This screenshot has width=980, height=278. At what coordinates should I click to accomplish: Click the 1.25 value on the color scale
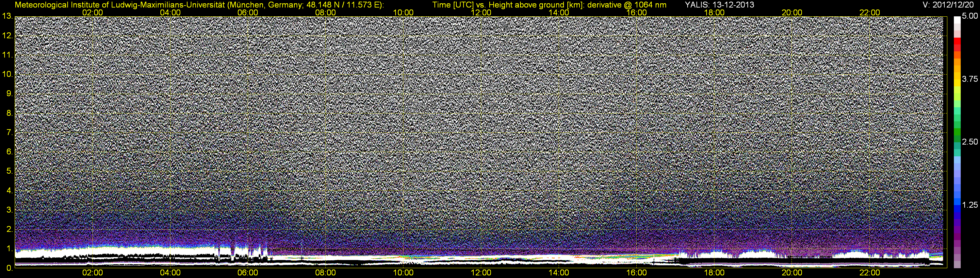[970, 205]
